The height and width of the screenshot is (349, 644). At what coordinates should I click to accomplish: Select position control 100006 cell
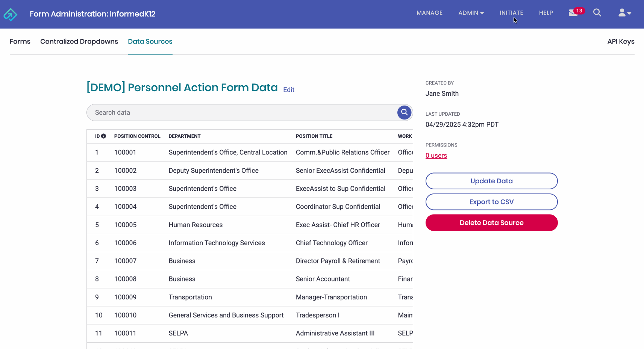(x=125, y=243)
